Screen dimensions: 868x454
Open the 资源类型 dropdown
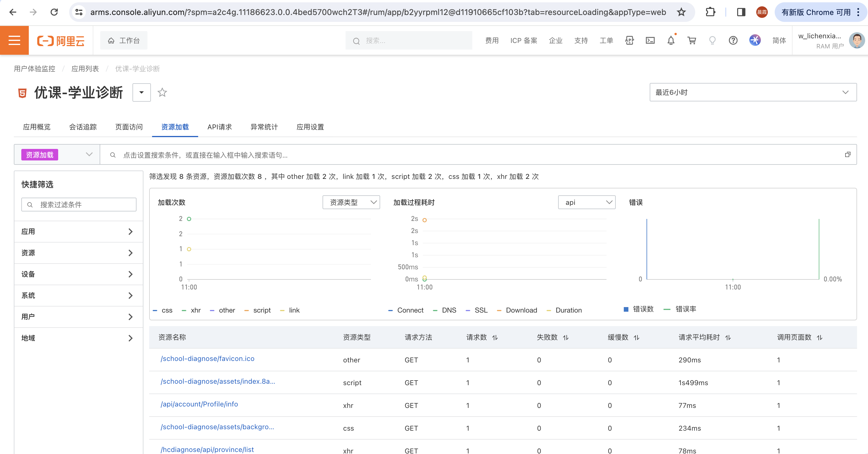coord(351,202)
